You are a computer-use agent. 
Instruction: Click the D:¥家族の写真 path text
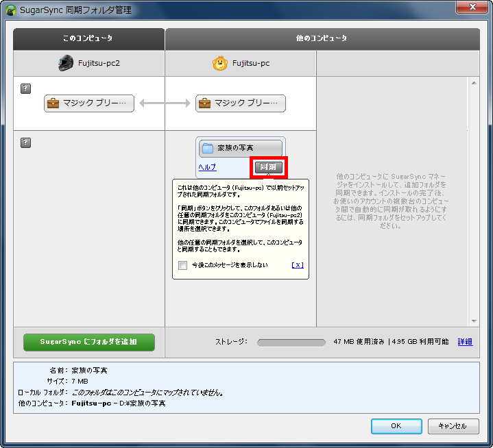point(143,403)
